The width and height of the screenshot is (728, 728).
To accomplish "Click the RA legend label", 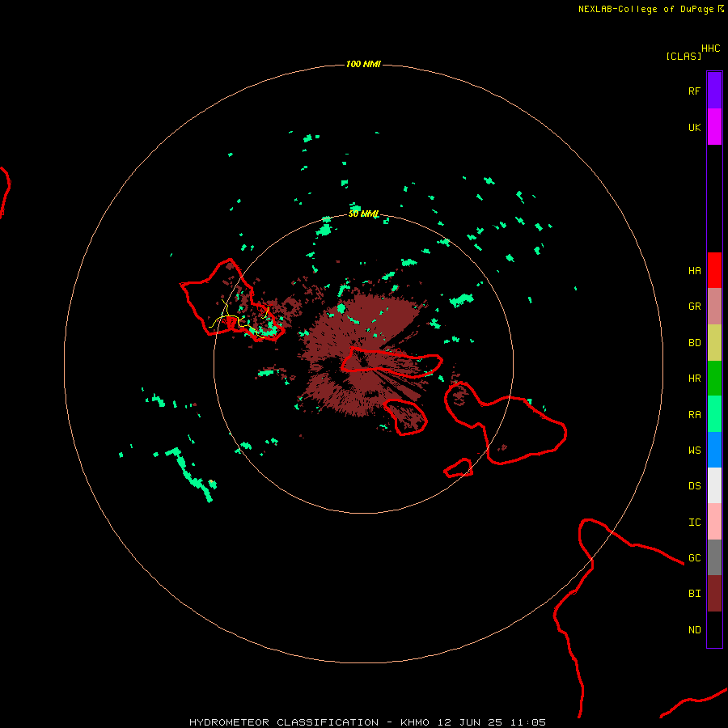I will 694,415.
